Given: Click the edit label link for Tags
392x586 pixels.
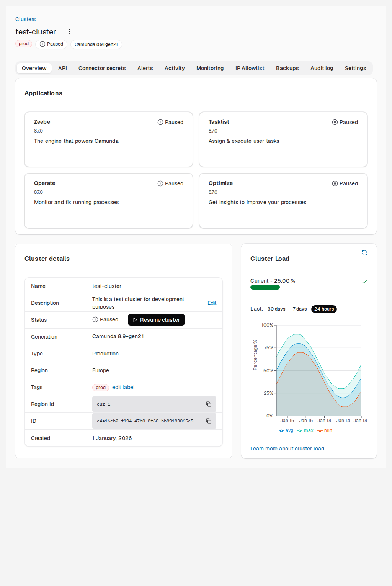Looking at the screenshot, I should [123, 387].
